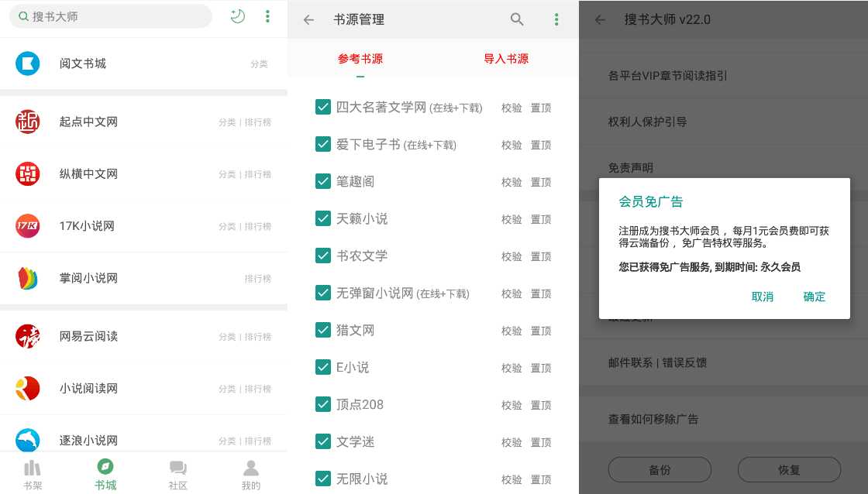Tap the 网易云阅读 logo icon
Screen dimensions: 868x494
(28, 336)
